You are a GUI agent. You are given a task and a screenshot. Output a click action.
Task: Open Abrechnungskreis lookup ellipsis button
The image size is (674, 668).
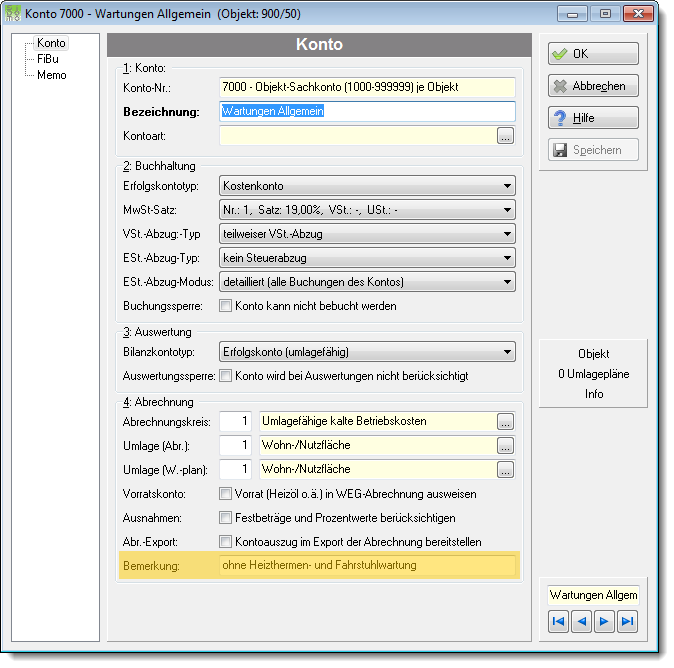(505, 421)
